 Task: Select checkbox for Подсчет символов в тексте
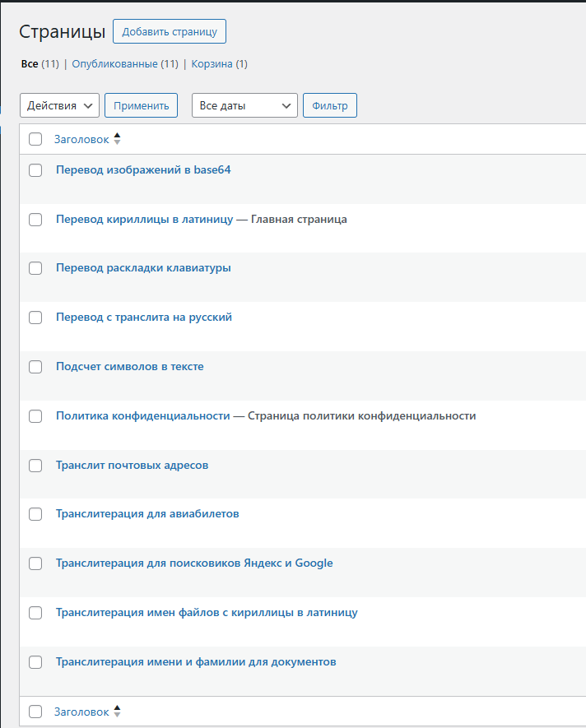coord(35,367)
